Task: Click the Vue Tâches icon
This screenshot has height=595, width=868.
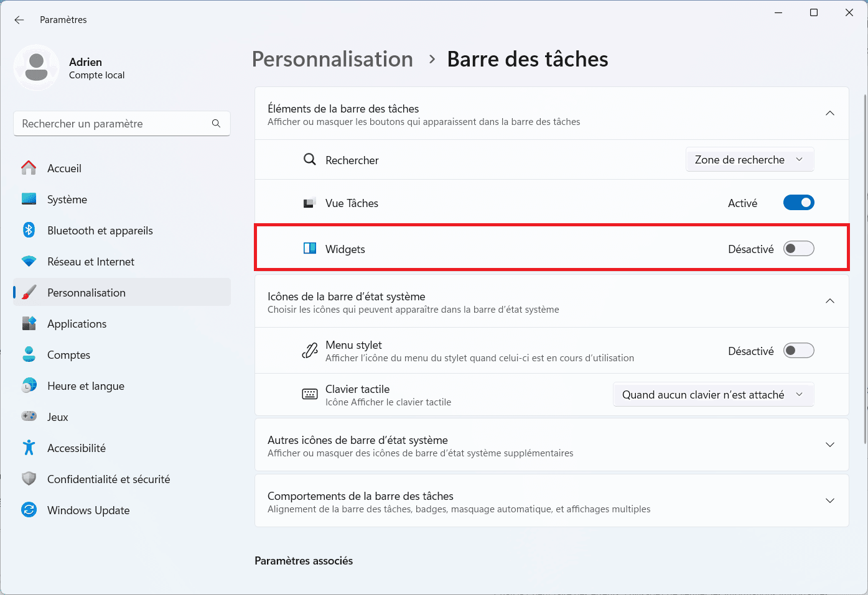Action: 309,203
